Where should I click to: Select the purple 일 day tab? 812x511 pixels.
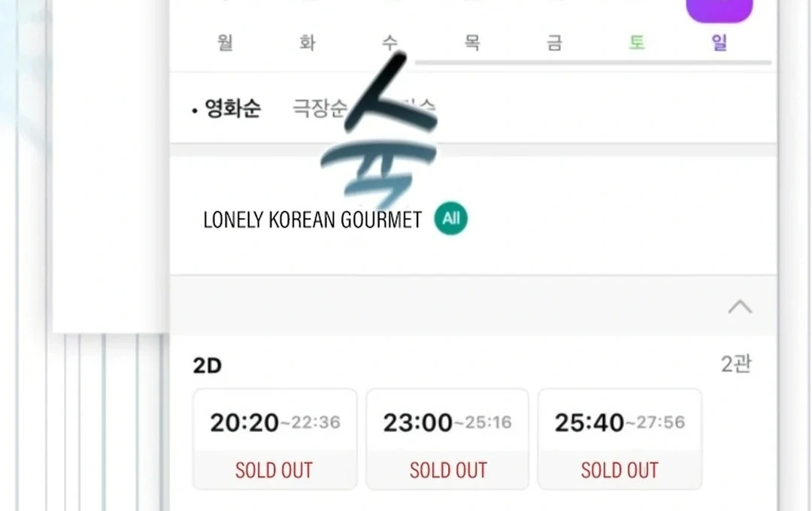click(720, 43)
